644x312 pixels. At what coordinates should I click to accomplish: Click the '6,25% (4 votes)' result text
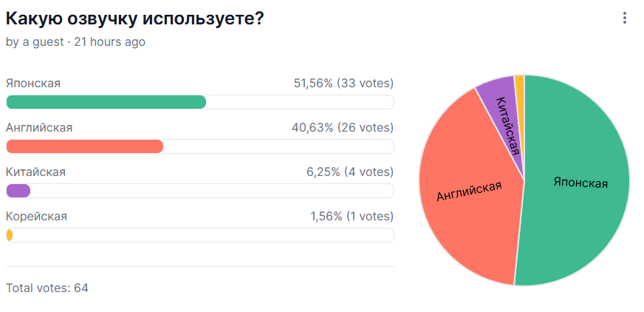pos(346,172)
